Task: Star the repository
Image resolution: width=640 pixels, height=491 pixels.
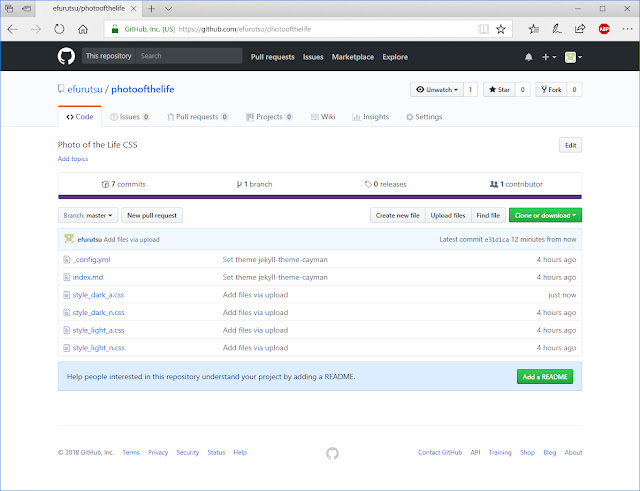Action: pos(499,89)
